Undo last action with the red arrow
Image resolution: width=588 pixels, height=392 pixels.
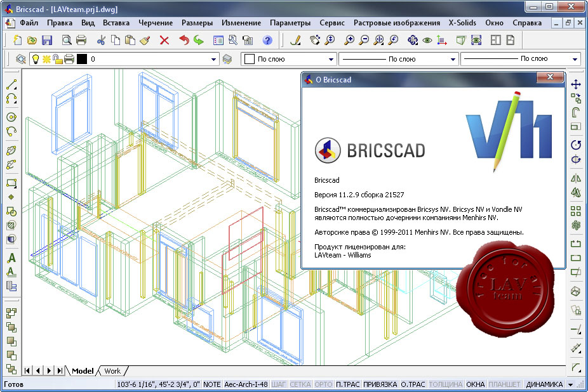pos(184,40)
